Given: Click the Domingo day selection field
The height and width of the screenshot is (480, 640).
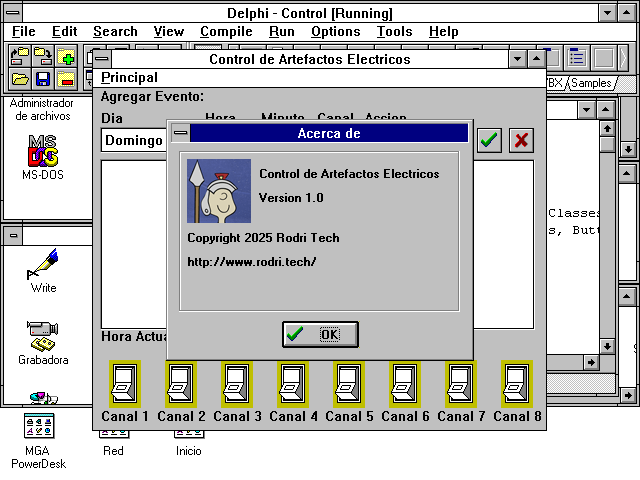Looking at the screenshot, I should coord(135,140).
